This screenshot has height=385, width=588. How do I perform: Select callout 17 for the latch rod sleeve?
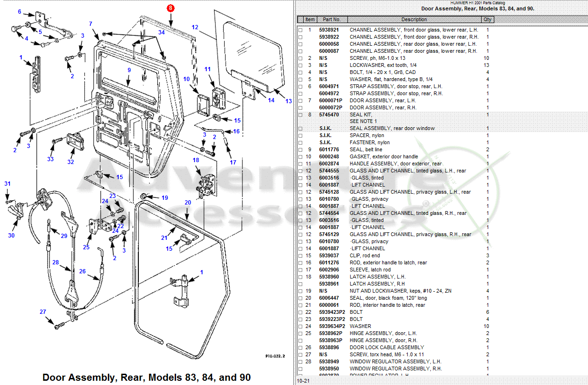(233, 163)
